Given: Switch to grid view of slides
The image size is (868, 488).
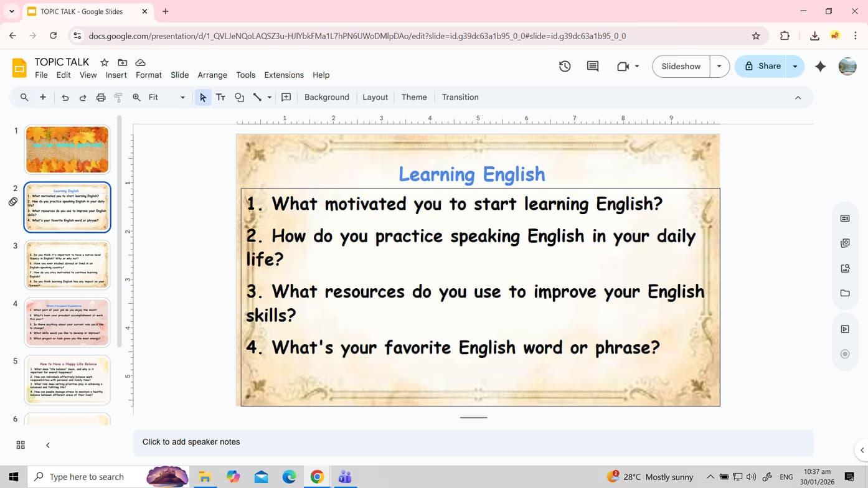Looking at the screenshot, I should pos(21,444).
